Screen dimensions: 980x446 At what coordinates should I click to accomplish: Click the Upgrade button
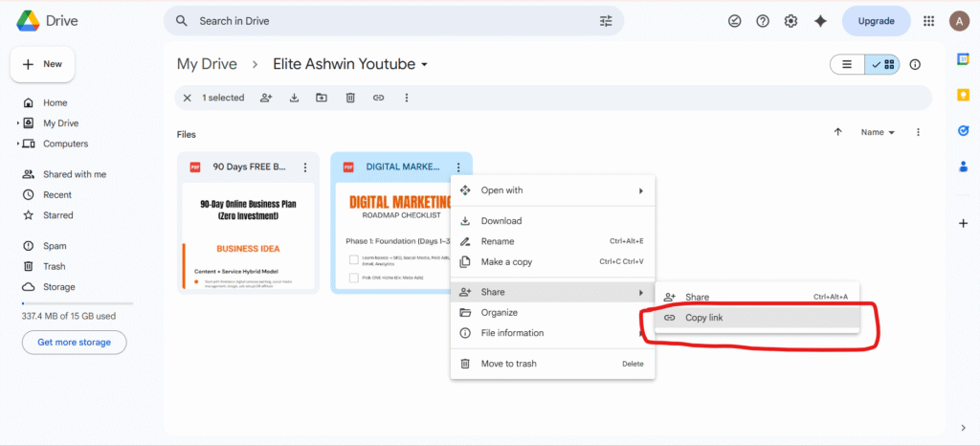coord(876,21)
